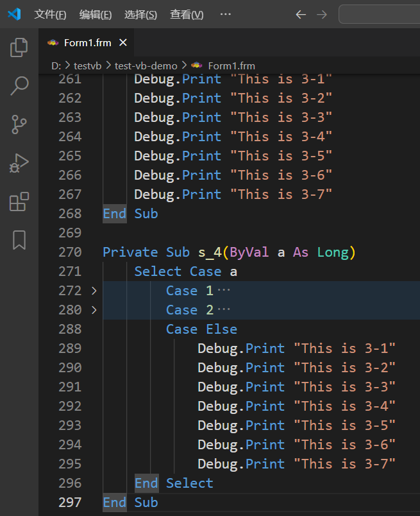Open the Run and Debug view

click(19, 163)
